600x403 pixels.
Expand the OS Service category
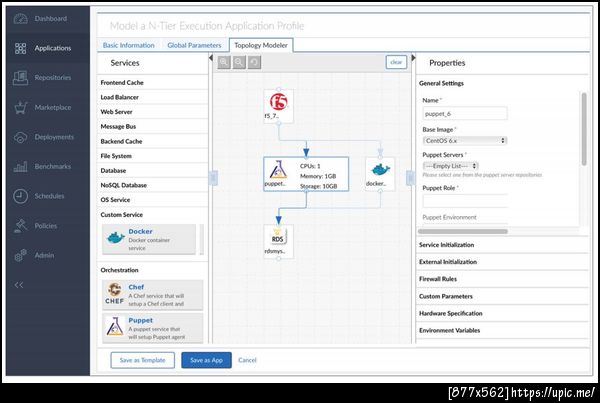(x=153, y=200)
